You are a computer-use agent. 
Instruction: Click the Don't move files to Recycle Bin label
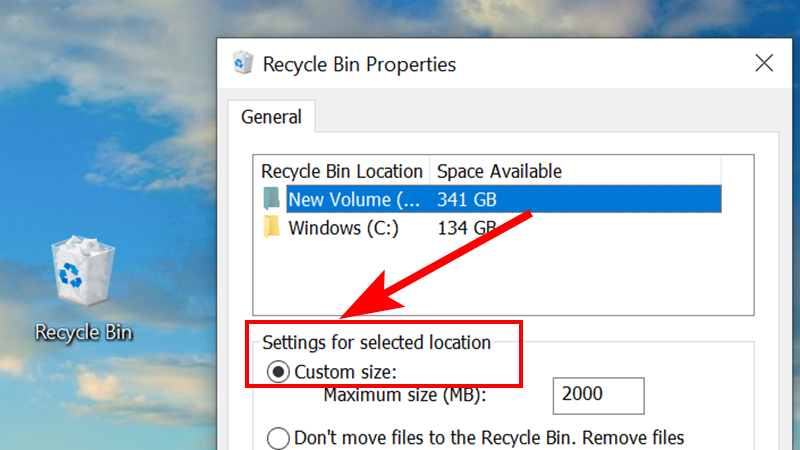pos(489,438)
